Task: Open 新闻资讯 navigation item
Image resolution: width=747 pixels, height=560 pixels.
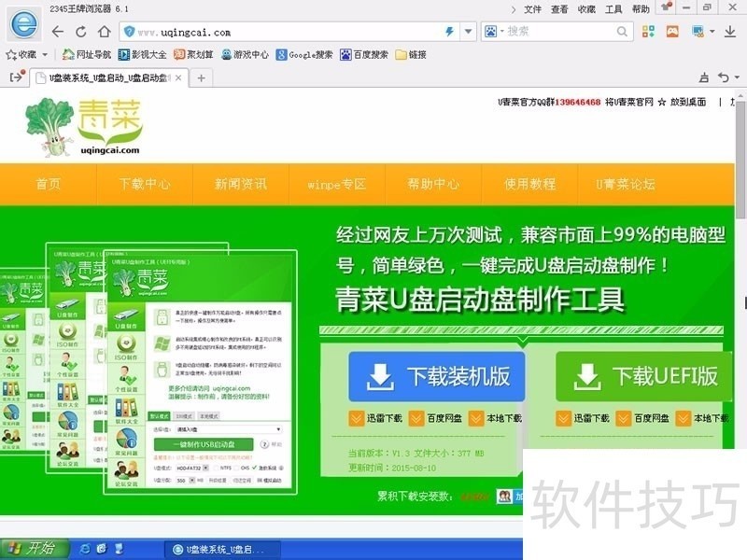Action: 241,184
